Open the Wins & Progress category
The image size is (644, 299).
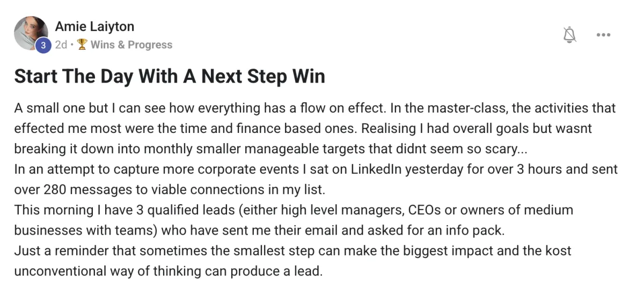click(x=131, y=45)
